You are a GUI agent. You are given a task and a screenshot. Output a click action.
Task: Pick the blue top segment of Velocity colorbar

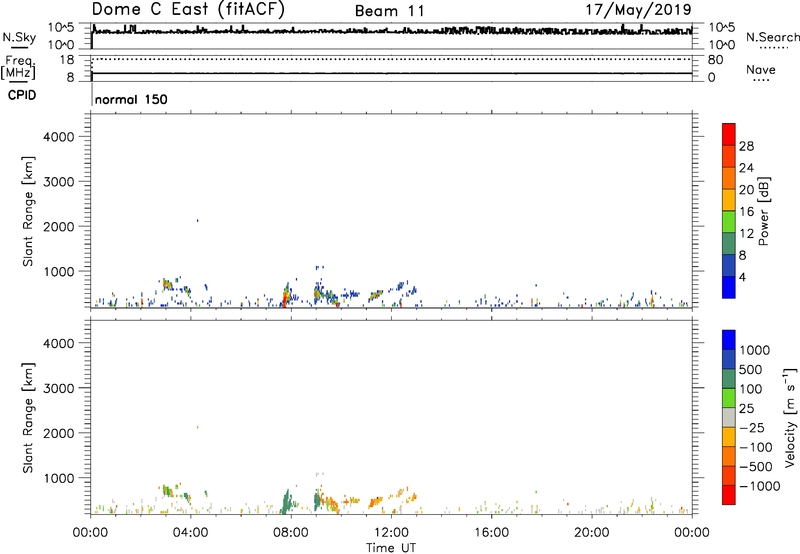(x=729, y=340)
